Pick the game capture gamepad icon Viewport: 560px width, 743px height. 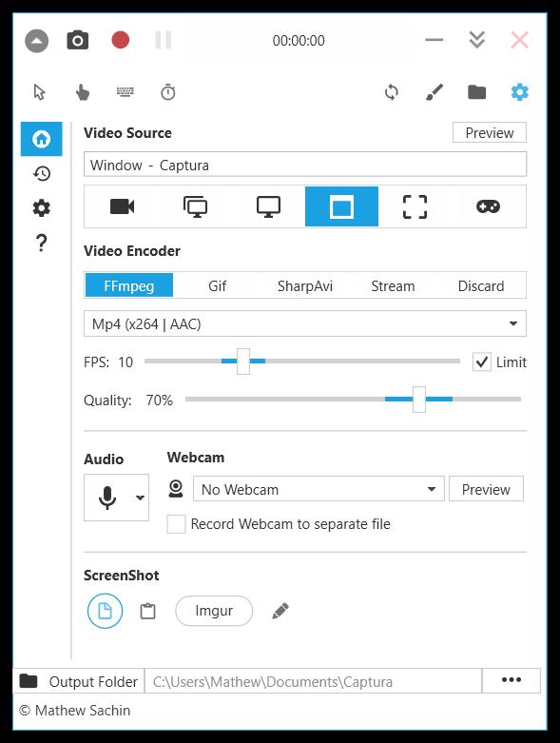pyautogui.click(x=488, y=206)
